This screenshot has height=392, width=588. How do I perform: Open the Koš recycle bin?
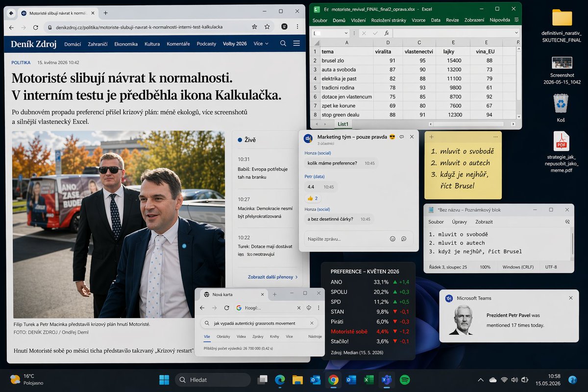[561, 109]
